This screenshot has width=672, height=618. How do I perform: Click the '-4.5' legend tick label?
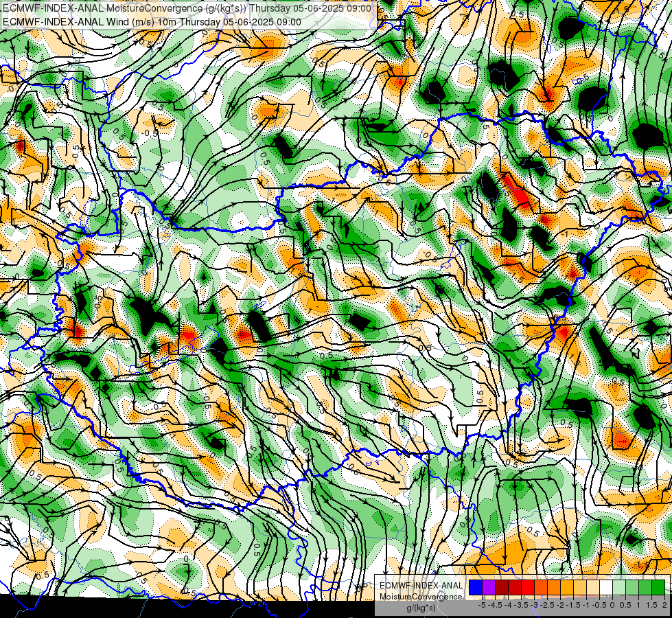point(494,605)
